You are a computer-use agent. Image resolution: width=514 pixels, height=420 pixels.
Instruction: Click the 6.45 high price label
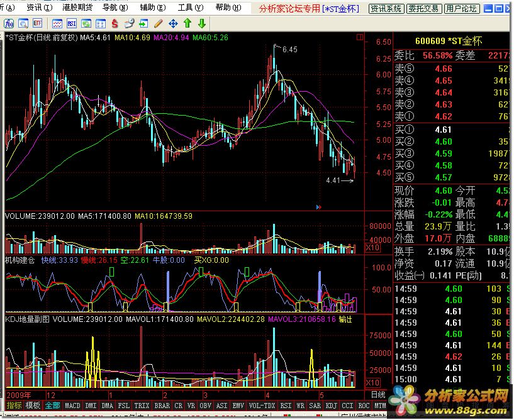pos(290,50)
